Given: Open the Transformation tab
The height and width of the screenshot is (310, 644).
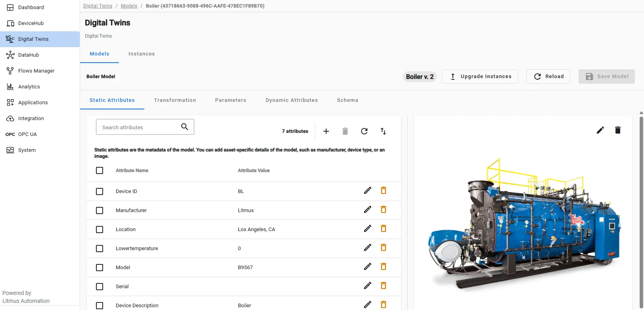Looking at the screenshot, I should pyautogui.click(x=175, y=100).
